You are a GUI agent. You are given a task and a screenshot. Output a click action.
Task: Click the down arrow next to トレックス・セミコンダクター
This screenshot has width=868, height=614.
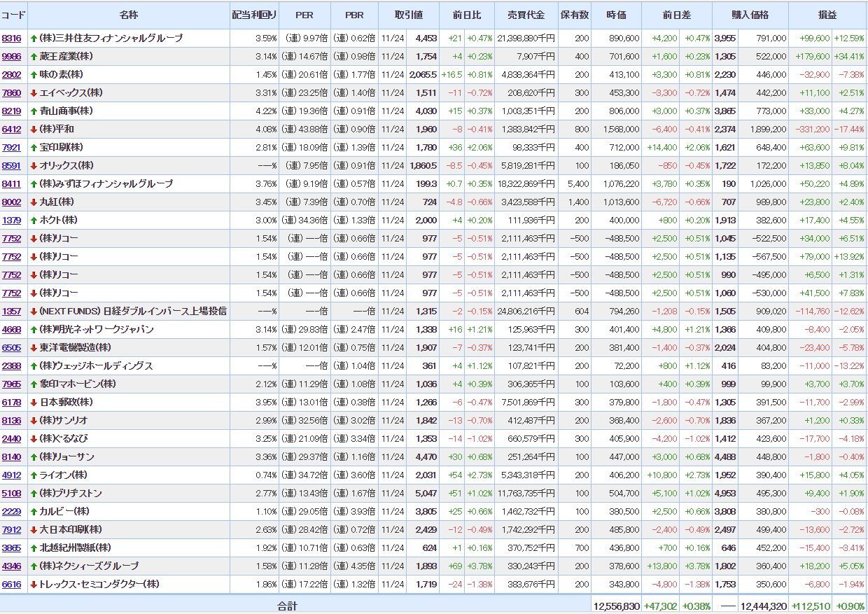point(34,585)
